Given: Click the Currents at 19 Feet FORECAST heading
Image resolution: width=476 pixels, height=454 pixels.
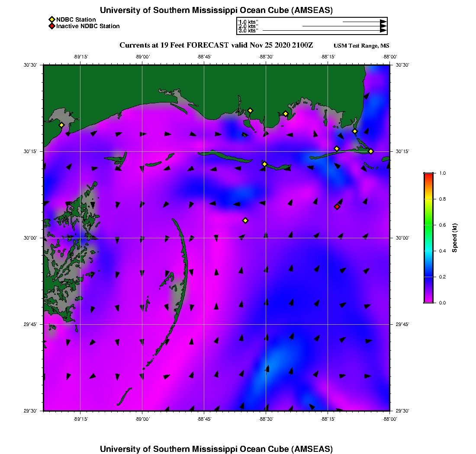Looking at the screenshot, I should pos(216,45).
